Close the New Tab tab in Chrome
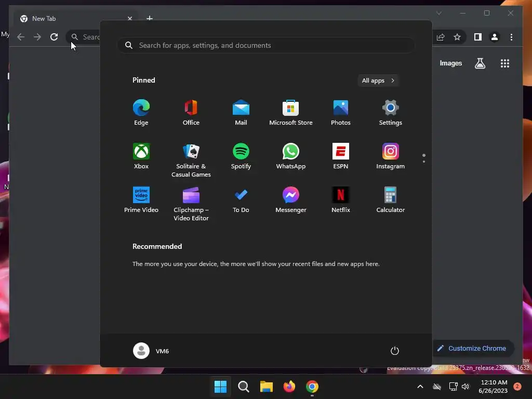The image size is (532, 399). pos(129,18)
